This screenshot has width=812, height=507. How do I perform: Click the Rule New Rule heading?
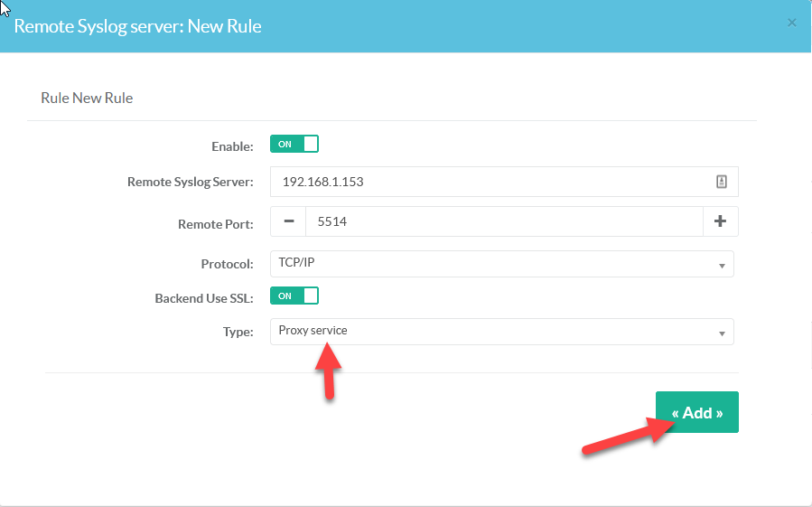[87, 98]
